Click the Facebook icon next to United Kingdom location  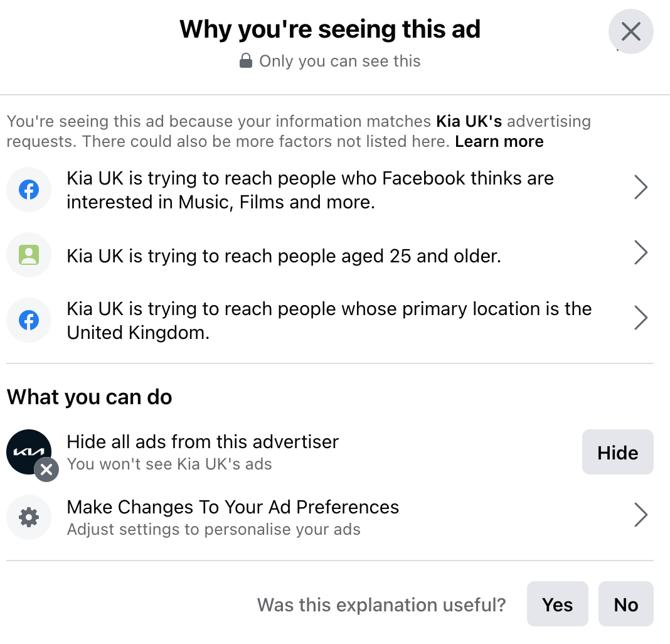29,320
